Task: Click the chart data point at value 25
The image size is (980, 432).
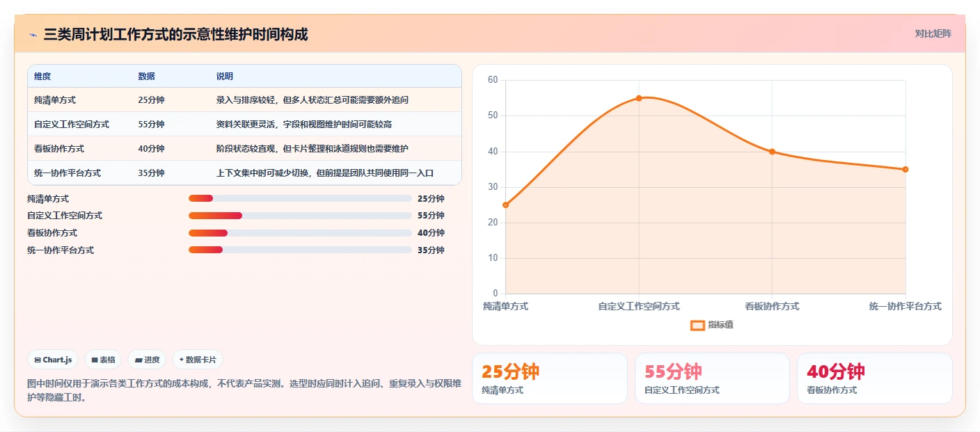Action: (x=506, y=205)
